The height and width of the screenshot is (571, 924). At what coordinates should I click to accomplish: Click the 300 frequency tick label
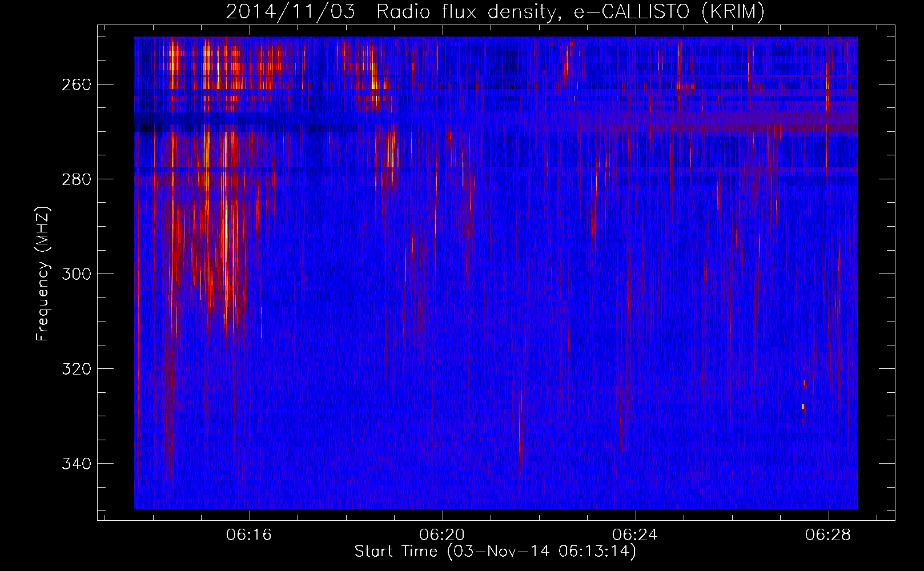tap(78, 274)
